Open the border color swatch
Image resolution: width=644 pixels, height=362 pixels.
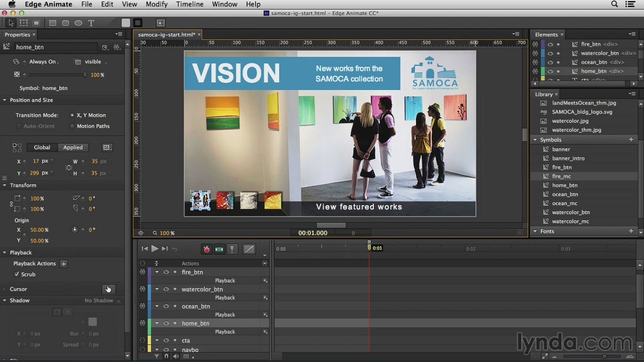click(x=138, y=23)
